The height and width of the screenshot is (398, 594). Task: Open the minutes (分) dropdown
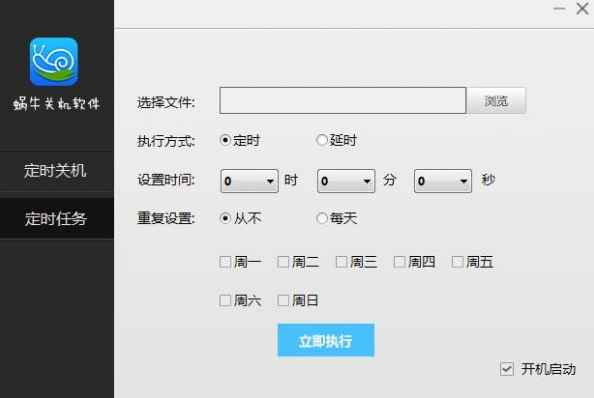tap(346, 181)
